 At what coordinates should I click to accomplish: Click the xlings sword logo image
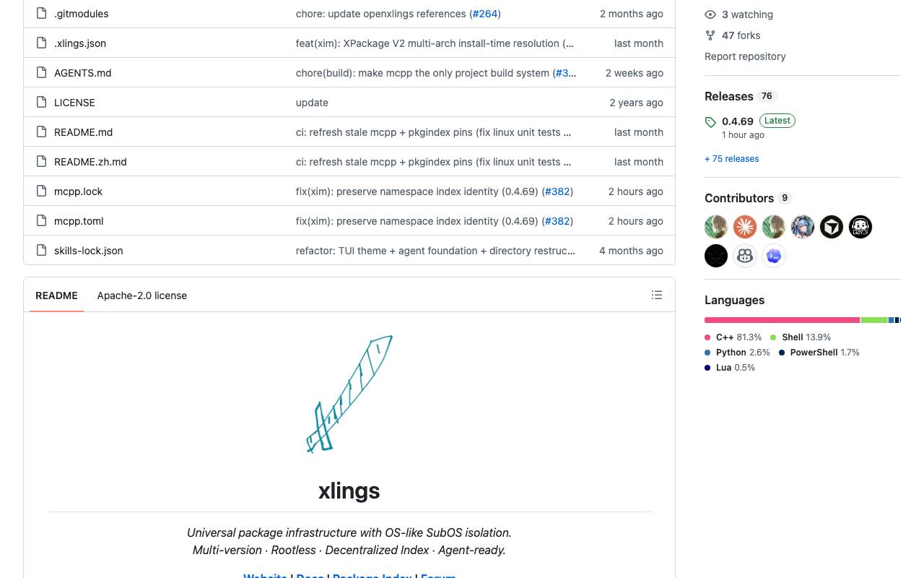click(349, 394)
